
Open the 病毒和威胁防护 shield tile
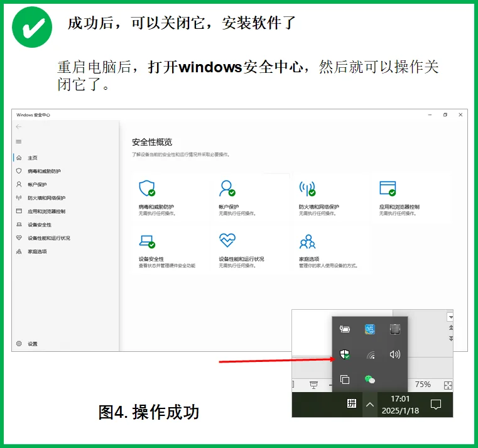(x=171, y=198)
